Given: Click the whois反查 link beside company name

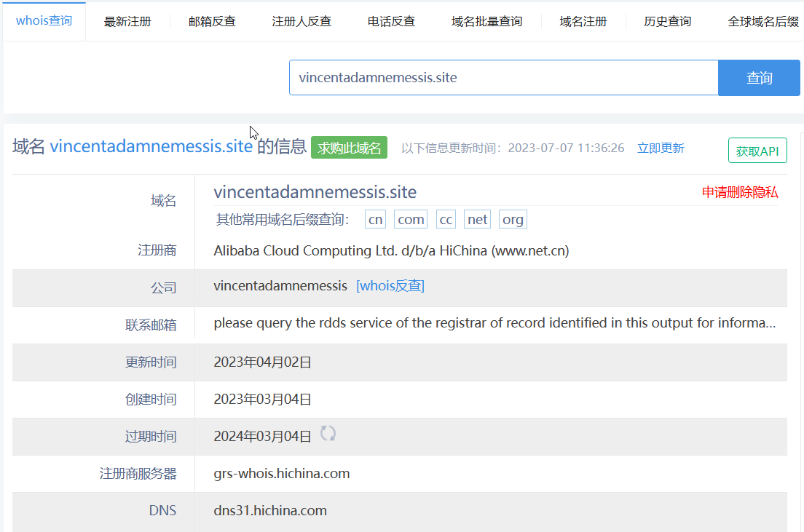Looking at the screenshot, I should point(390,286).
